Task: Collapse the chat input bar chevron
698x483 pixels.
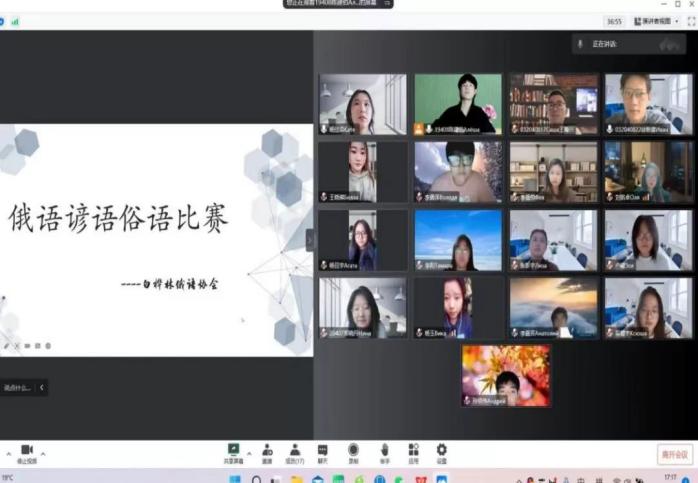Action: tap(42, 387)
